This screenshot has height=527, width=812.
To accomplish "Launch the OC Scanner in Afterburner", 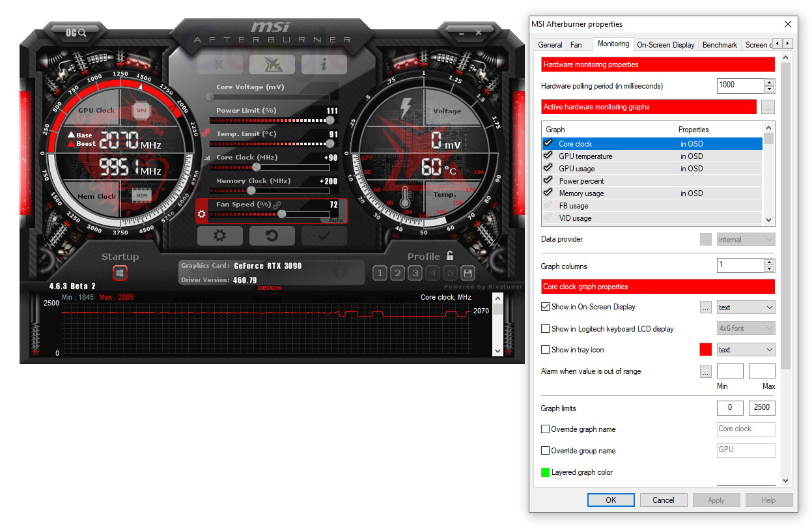I will (76, 32).
